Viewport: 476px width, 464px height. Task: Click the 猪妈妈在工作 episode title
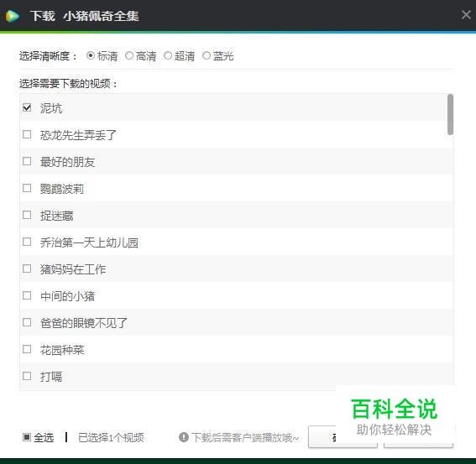(x=73, y=269)
